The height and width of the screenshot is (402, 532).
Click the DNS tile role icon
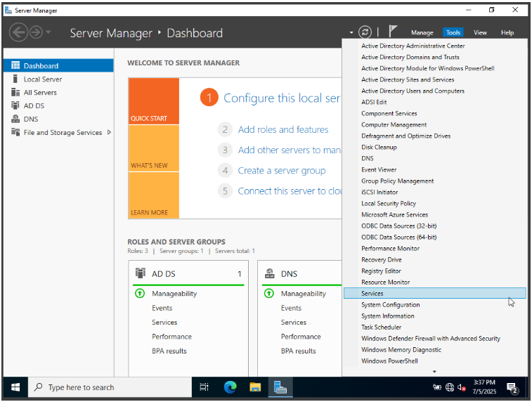coord(270,273)
